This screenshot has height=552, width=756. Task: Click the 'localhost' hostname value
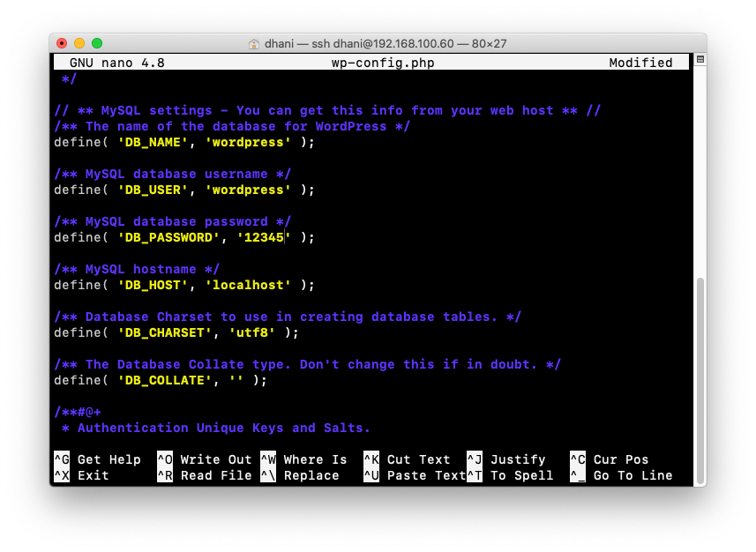coord(248,286)
